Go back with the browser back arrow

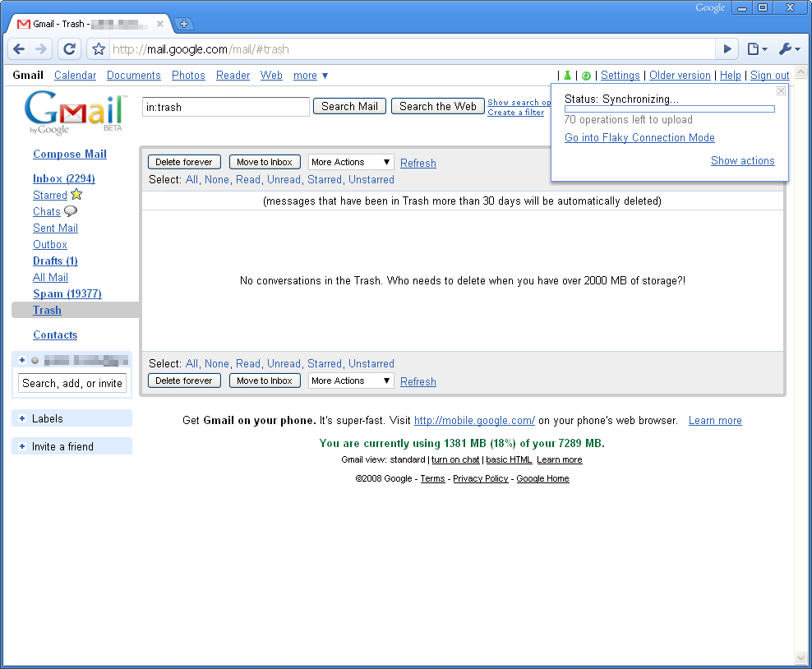pos(19,49)
